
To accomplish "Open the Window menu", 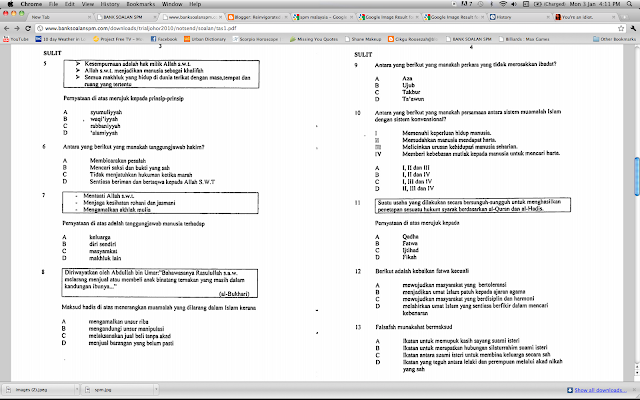I will [172, 4].
